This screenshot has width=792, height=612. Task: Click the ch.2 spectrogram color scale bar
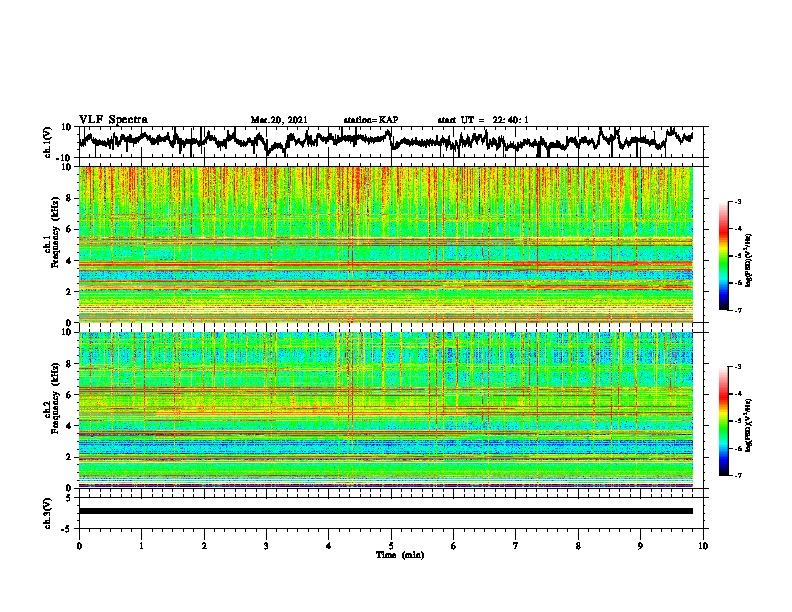point(723,421)
